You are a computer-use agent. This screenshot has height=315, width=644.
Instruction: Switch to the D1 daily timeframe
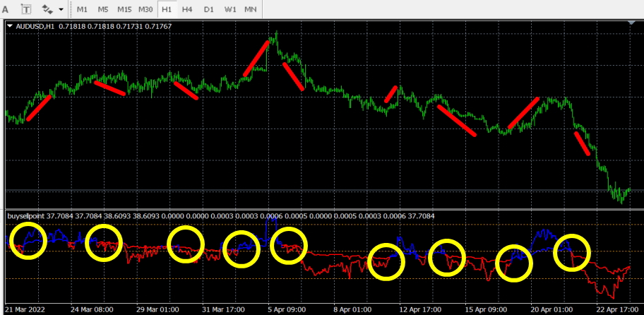click(209, 10)
